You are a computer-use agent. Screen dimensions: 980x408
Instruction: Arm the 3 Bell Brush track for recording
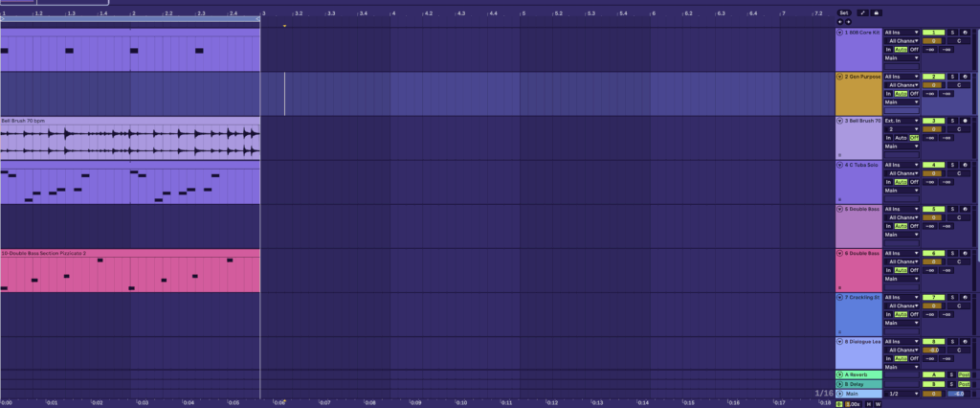coord(966,121)
